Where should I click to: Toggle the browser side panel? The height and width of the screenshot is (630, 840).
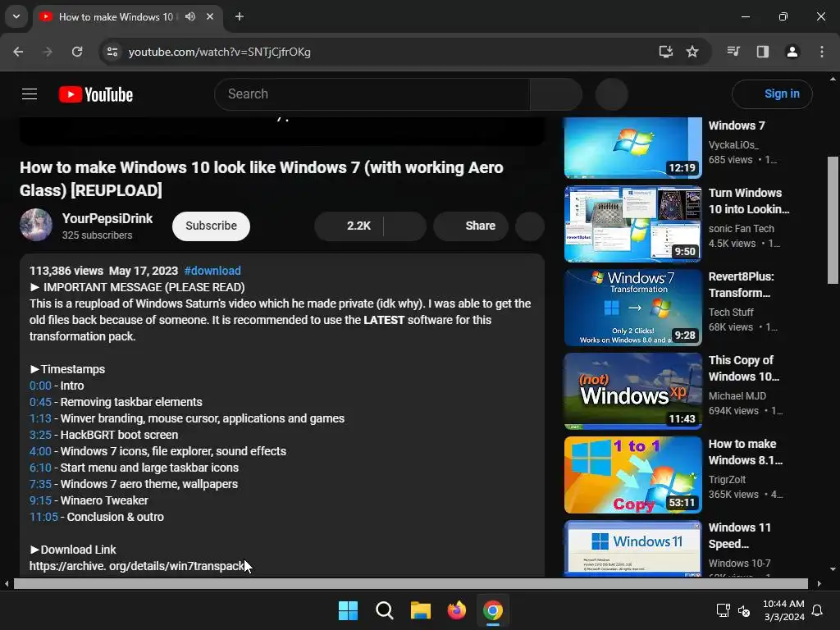[x=763, y=52]
